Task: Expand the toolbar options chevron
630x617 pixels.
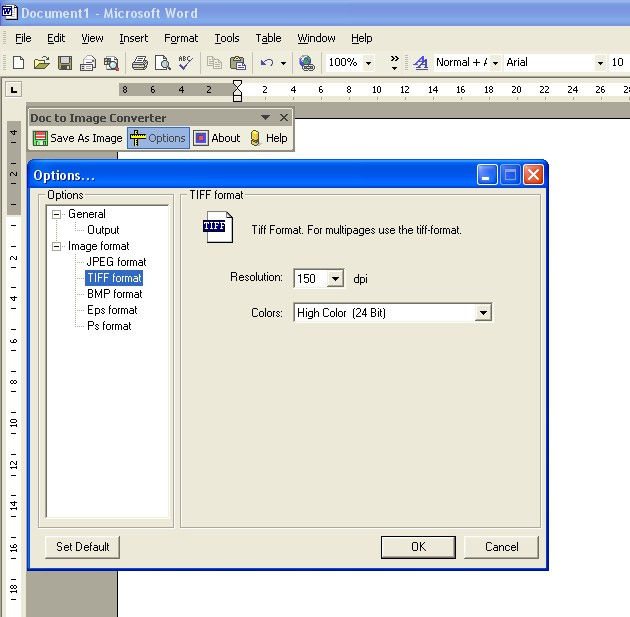Action: click(x=395, y=63)
